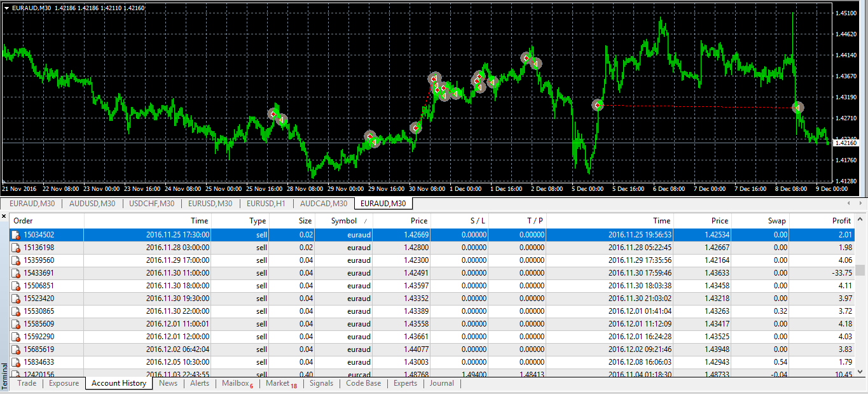Open the Mailbox tab with 6 messages
868x394 pixels.
point(237,383)
